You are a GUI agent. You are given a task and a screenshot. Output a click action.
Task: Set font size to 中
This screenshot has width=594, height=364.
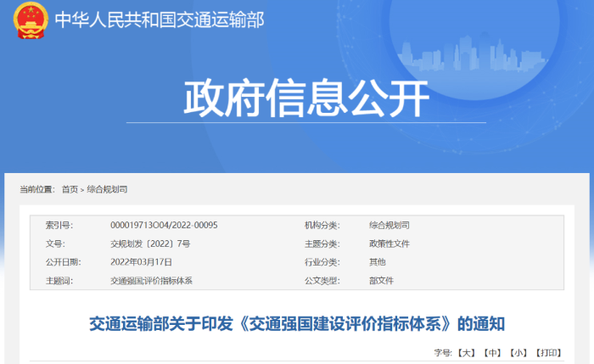click(x=493, y=352)
